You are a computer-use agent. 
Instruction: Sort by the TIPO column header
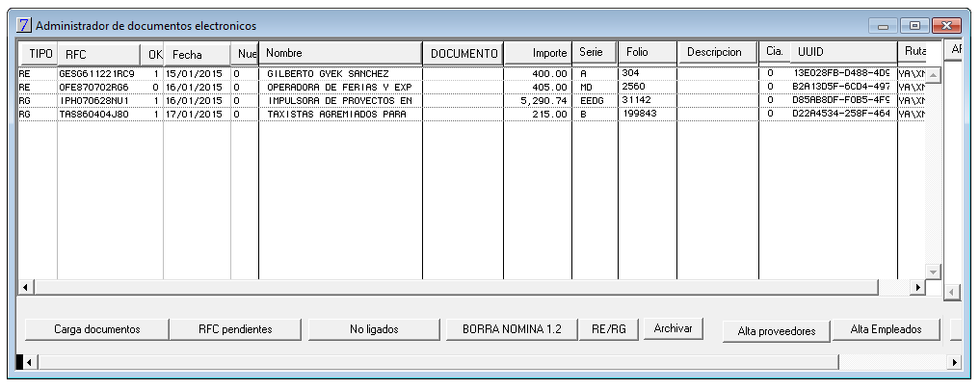pos(39,54)
